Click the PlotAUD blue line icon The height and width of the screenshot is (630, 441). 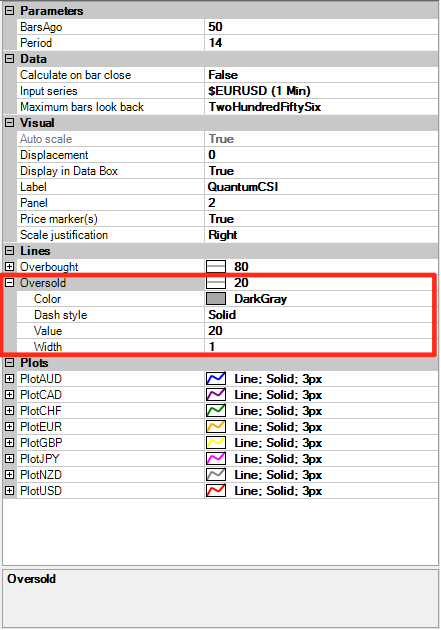(x=216, y=379)
